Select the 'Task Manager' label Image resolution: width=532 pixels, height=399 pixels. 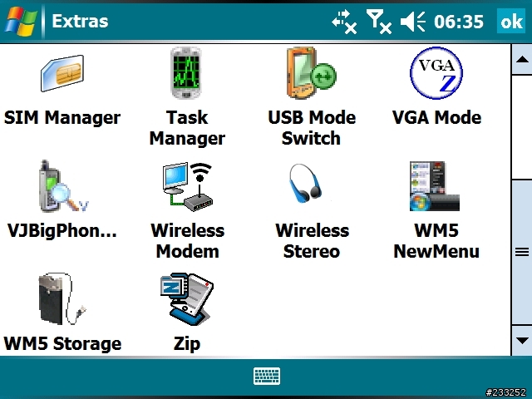(187, 128)
